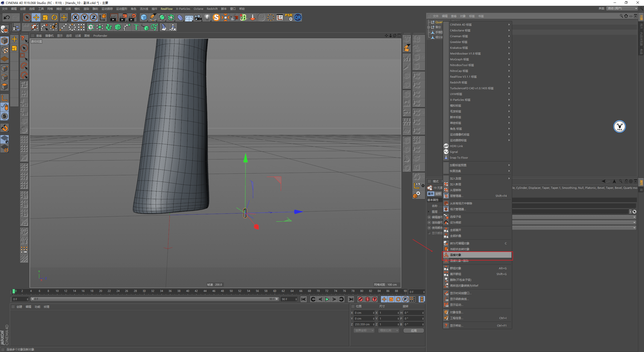
Task: Click the 应用 apply button
Action: pyautogui.click(x=414, y=331)
